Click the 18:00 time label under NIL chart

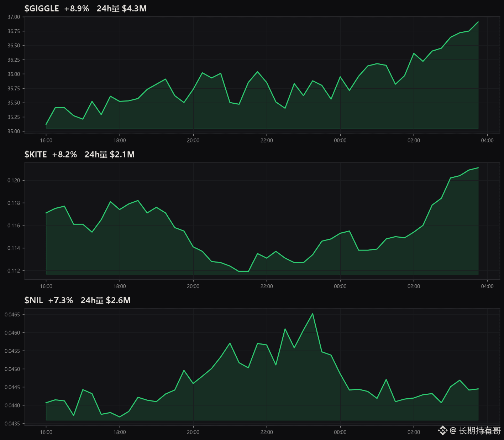tap(120, 432)
